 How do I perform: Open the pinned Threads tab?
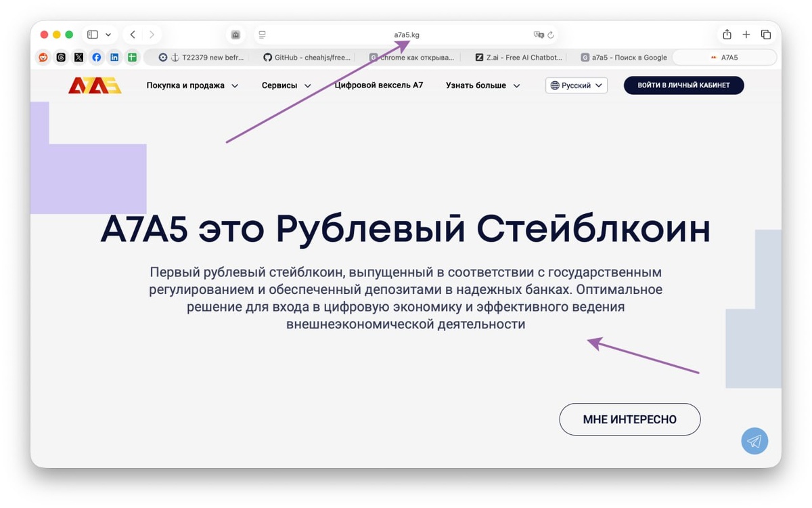[x=61, y=58]
